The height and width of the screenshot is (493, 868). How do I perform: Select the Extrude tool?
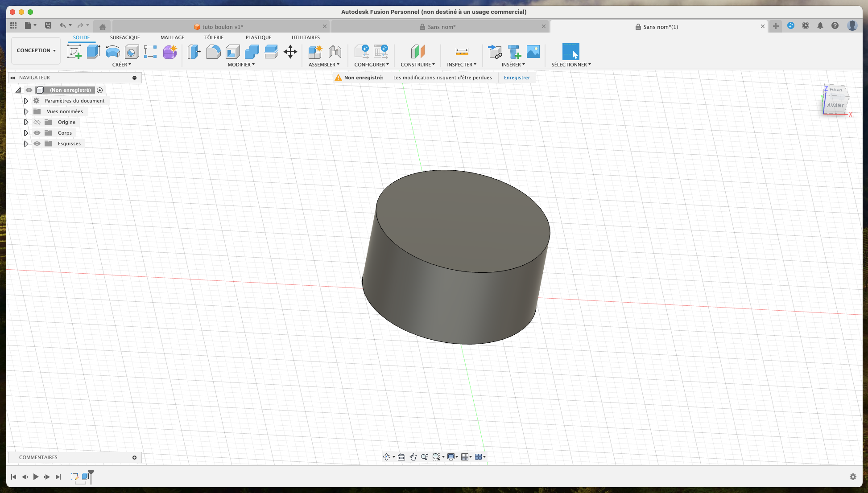click(93, 52)
